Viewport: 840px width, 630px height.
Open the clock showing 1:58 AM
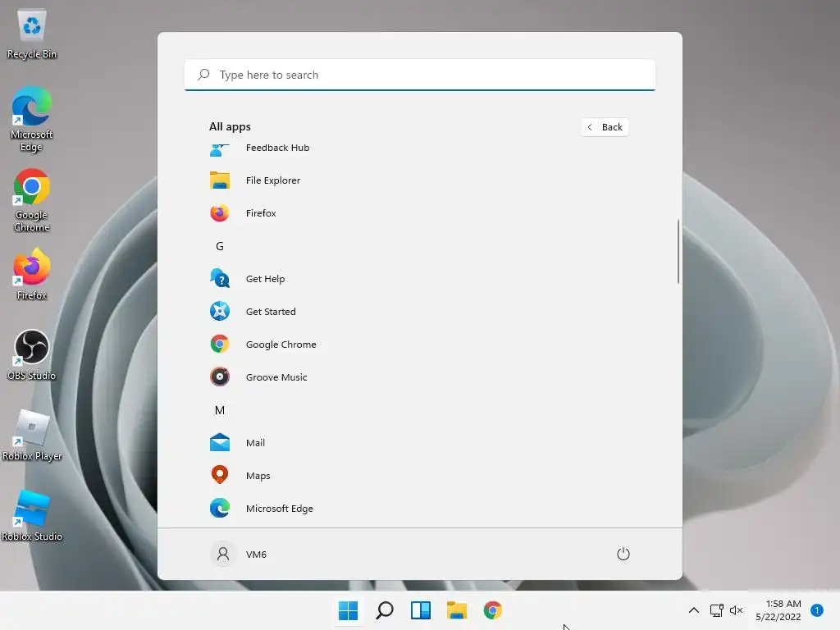pos(778,610)
